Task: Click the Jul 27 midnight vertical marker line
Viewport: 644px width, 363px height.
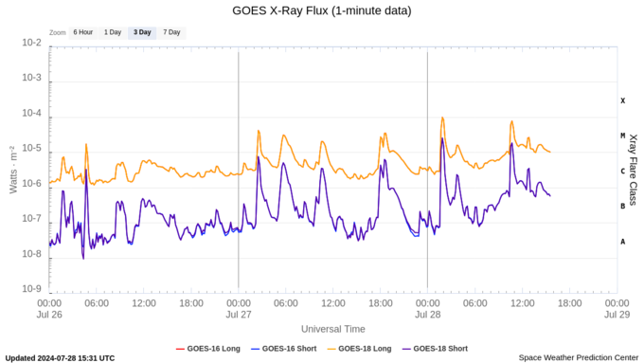Action: [x=239, y=170]
